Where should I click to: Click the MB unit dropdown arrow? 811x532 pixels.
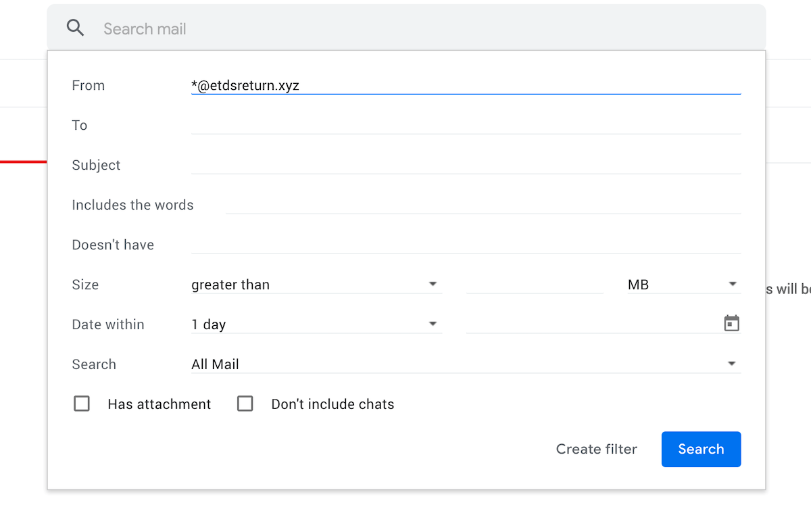(733, 284)
